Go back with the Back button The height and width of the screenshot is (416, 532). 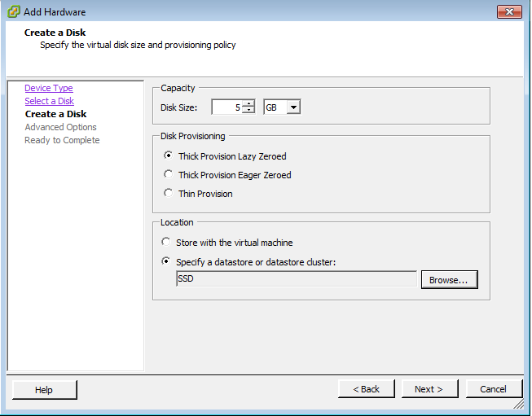366,389
